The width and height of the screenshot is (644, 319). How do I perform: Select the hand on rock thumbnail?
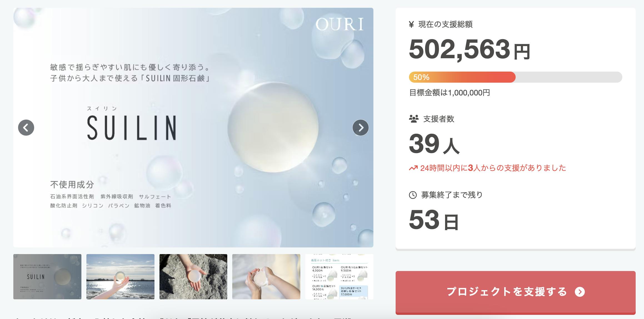pyautogui.click(x=193, y=277)
